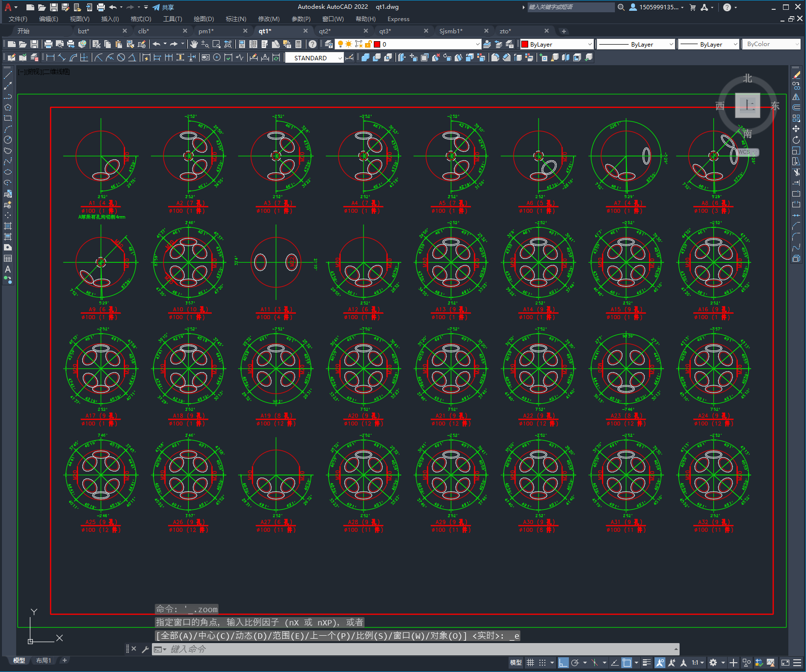Select the Polygon tool in draw toolbar
This screenshot has height=672, width=806.
click(8, 107)
